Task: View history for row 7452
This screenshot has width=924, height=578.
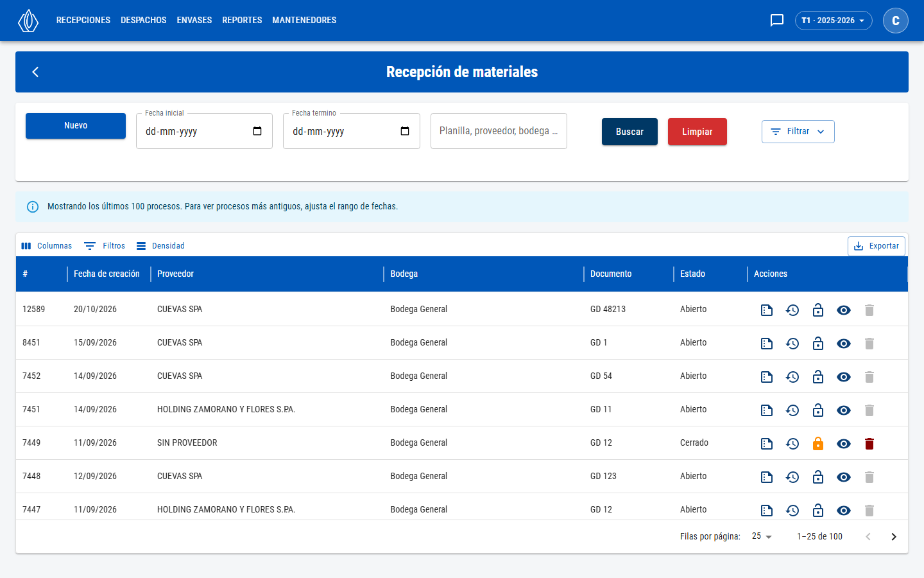Action: 792,377
